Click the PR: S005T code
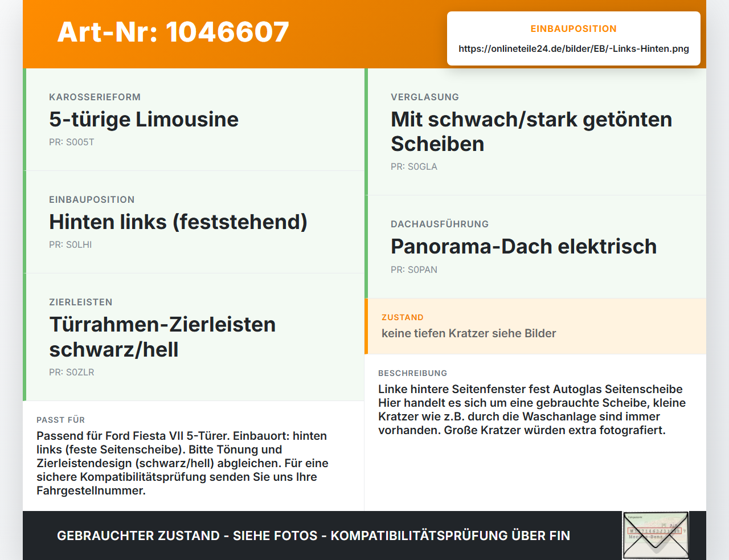The image size is (729, 560). pos(72,142)
